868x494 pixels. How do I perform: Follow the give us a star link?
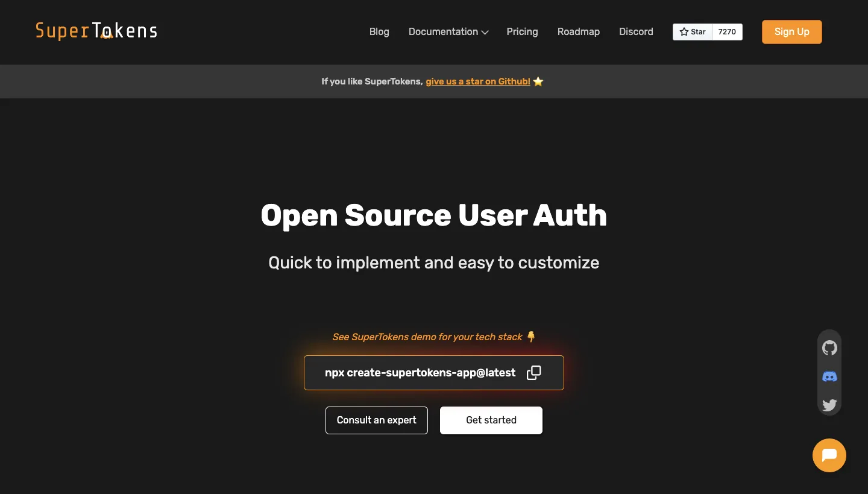477,81
